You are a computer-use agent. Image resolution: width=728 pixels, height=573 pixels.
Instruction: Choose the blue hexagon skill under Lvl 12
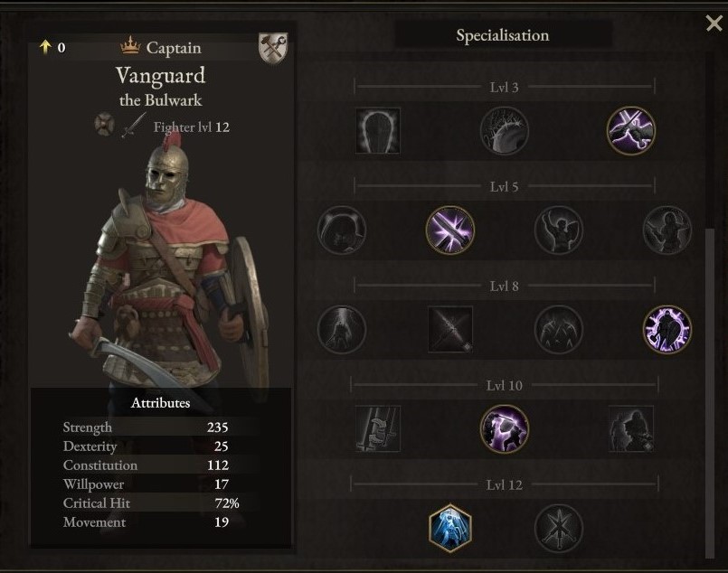(449, 528)
